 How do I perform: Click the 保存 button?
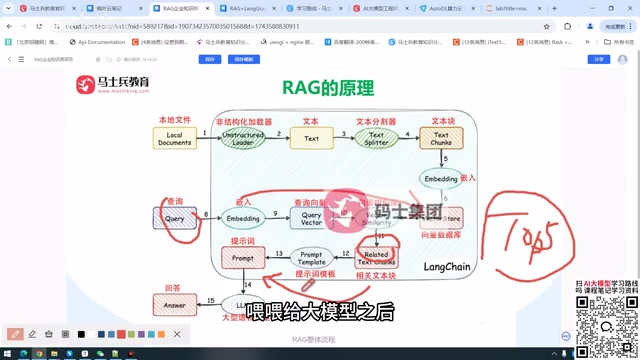(x=210, y=59)
